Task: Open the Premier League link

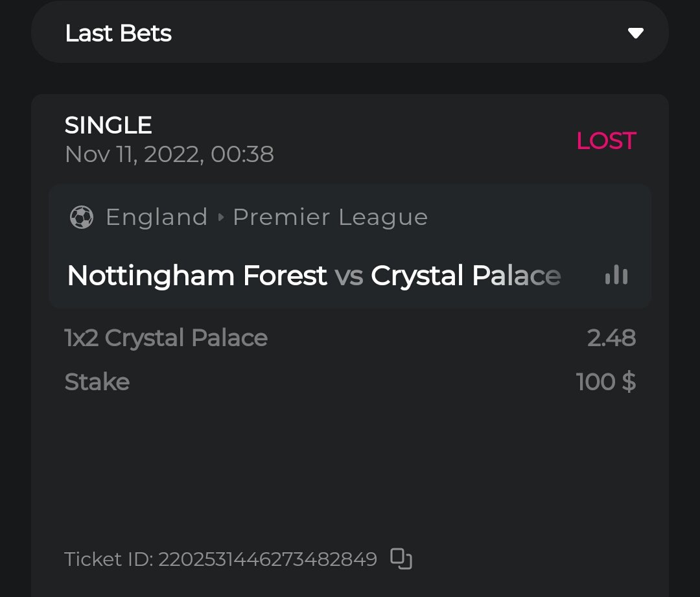Action: [330, 217]
